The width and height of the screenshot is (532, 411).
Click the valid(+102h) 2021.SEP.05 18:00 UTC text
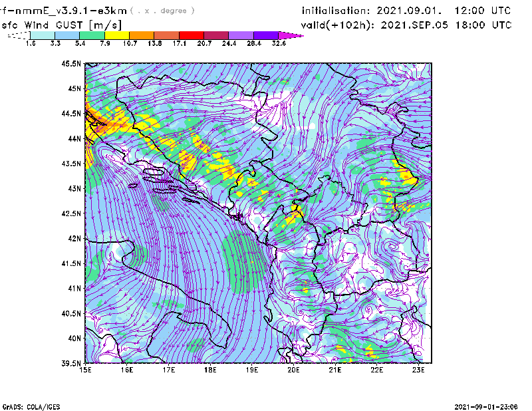tap(406, 25)
